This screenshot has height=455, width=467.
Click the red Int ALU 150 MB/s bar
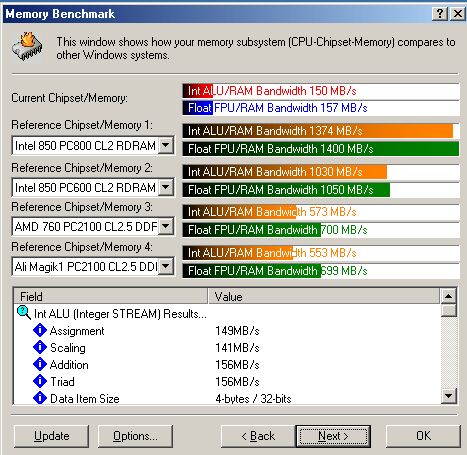321,91
